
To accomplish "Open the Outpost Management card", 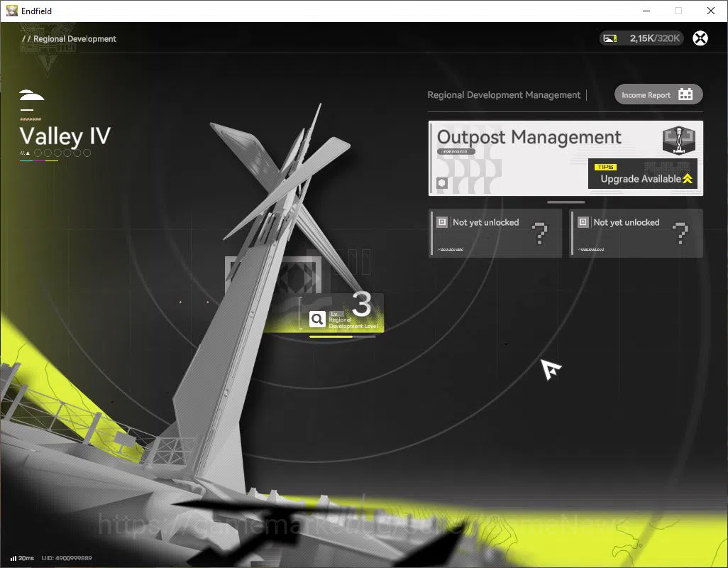I will coord(566,158).
